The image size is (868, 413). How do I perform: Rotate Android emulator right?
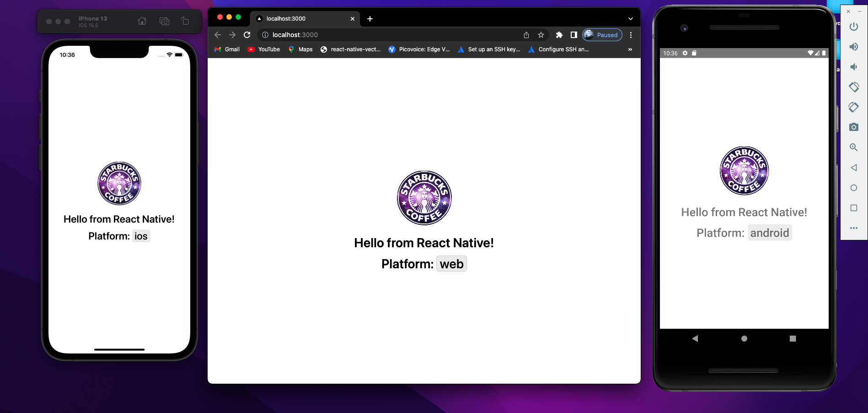pos(853,107)
